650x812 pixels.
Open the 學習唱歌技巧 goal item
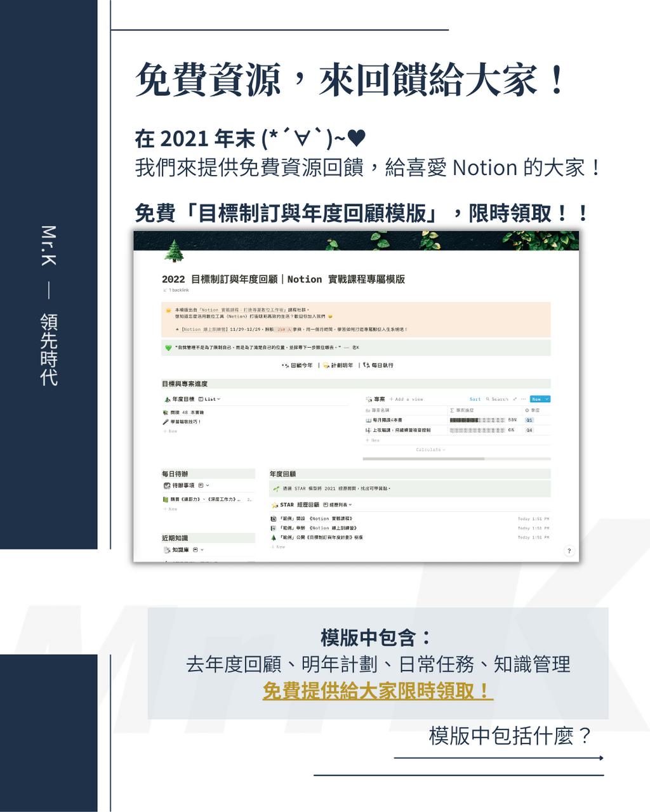182,421
